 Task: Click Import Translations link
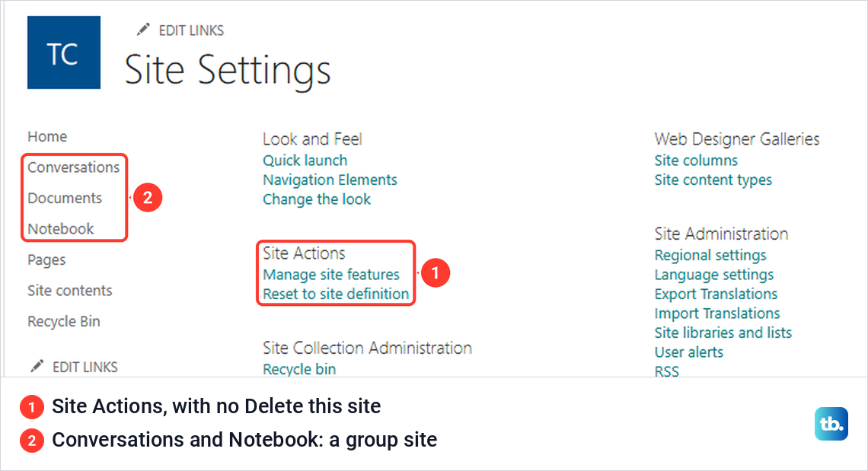click(717, 313)
